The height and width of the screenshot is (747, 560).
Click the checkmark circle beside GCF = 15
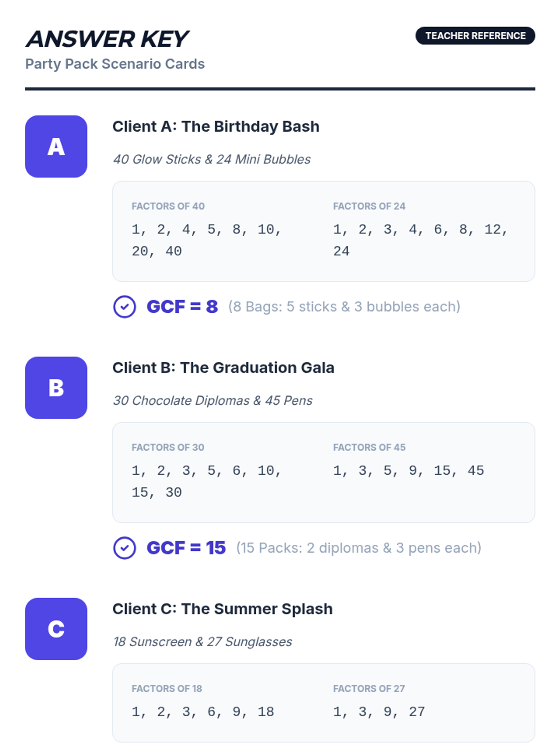pos(125,548)
